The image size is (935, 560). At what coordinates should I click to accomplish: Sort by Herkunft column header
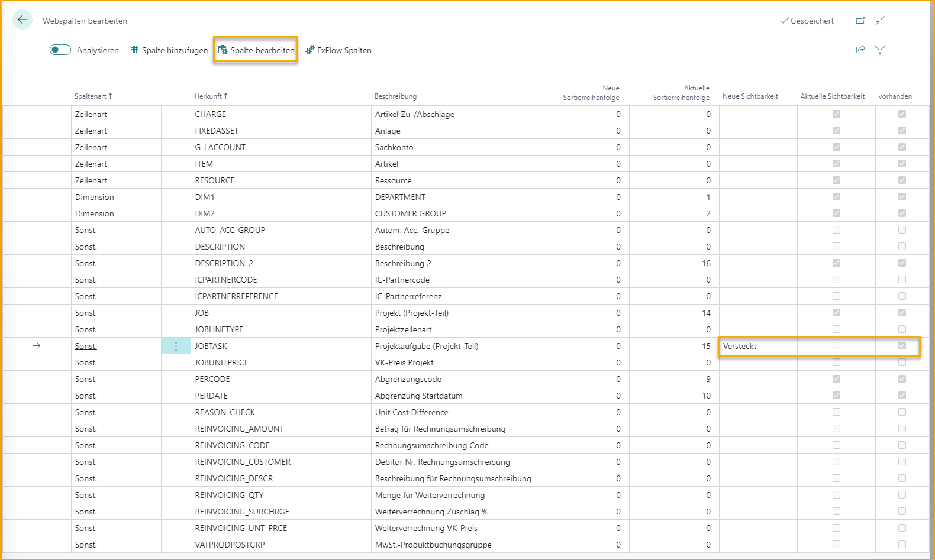pos(211,96)
